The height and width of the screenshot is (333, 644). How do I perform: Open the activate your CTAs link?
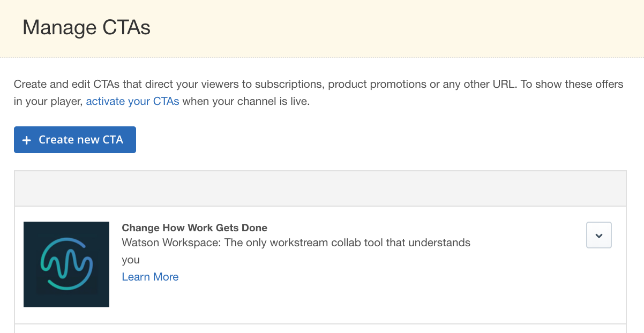click(x=132, y=101)
